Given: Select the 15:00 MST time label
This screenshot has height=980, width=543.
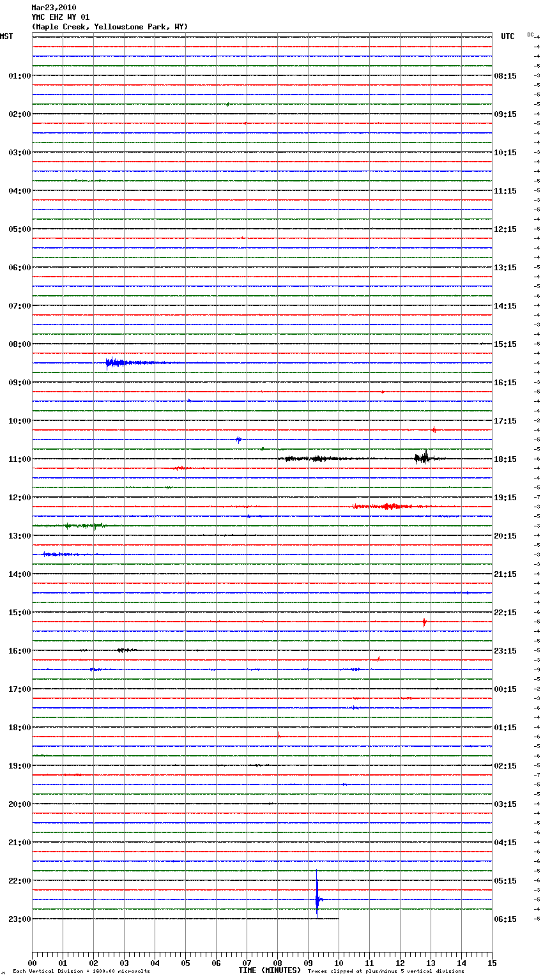Looking at the screenshot, I should (x=20, y=613).
